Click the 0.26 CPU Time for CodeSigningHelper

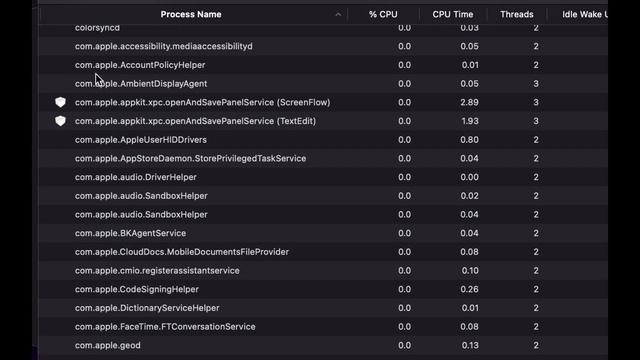pos(469,289)
